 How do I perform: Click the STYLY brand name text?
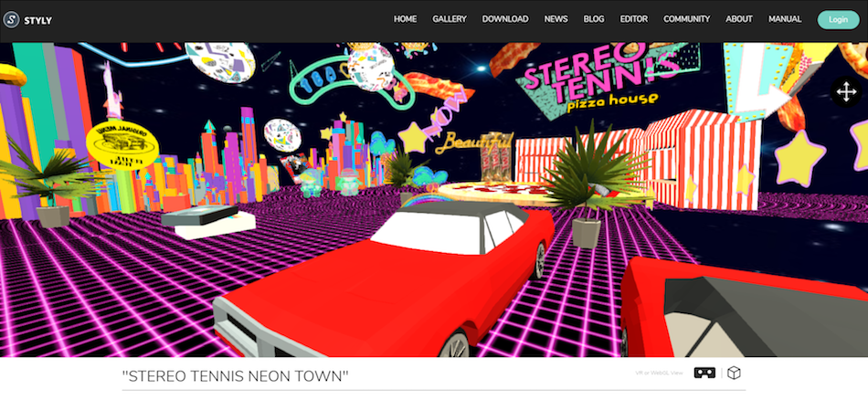39,19
